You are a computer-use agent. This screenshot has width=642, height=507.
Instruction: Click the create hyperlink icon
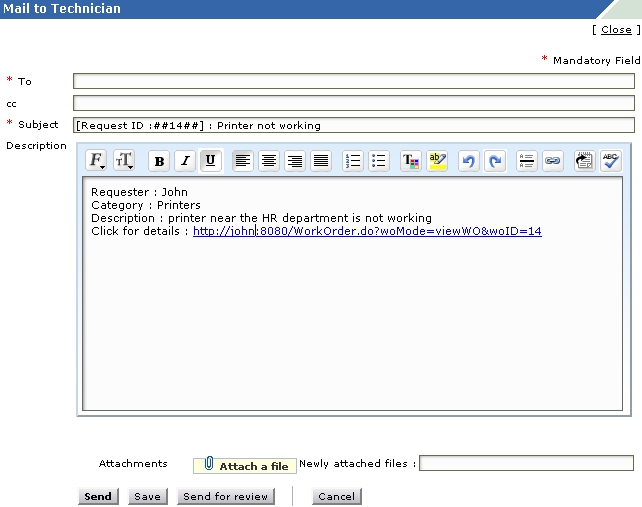tap(553, 161)
